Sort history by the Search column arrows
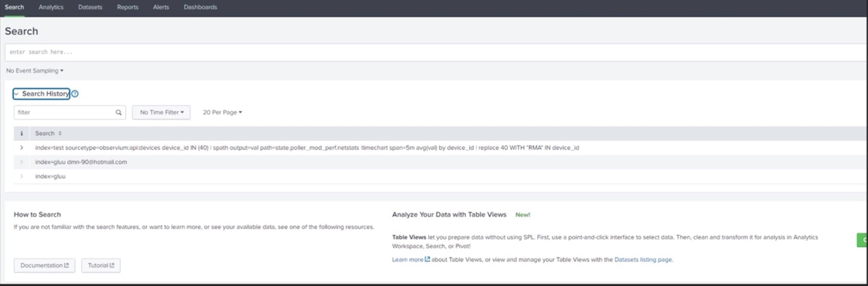The height and width of the screenshot is (286, 868). pos(60,134)
